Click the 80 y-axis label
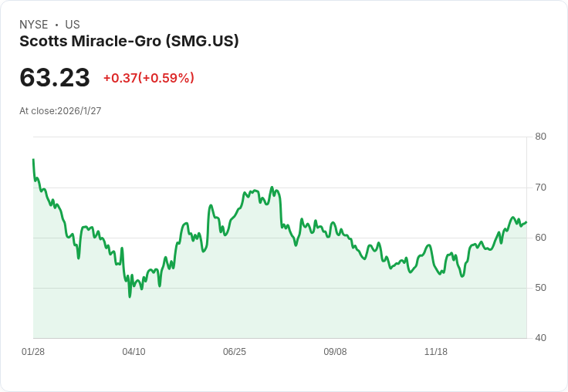Viewport: 568px width, 392px height. [540, 137]
